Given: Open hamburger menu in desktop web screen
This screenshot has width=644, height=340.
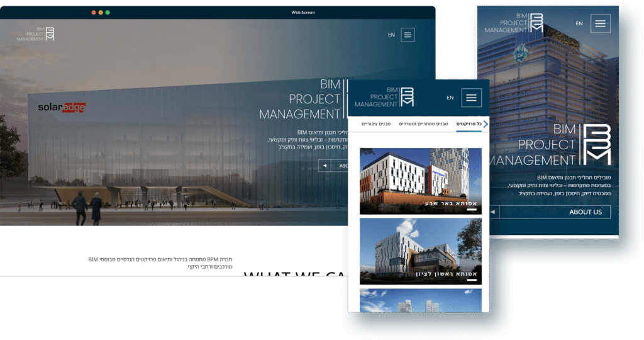Looking at the screenshot, I should point(408,35).
